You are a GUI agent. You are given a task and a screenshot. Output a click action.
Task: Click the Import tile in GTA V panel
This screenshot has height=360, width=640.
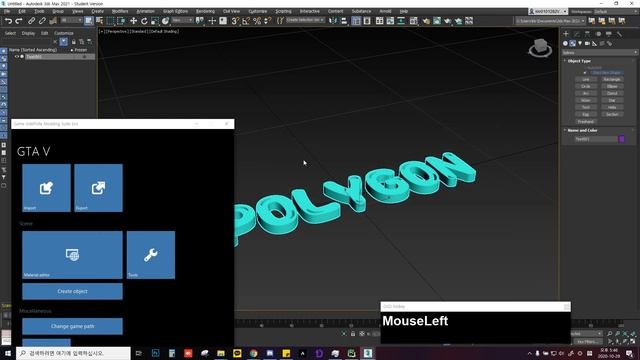[x=46, y=188]
